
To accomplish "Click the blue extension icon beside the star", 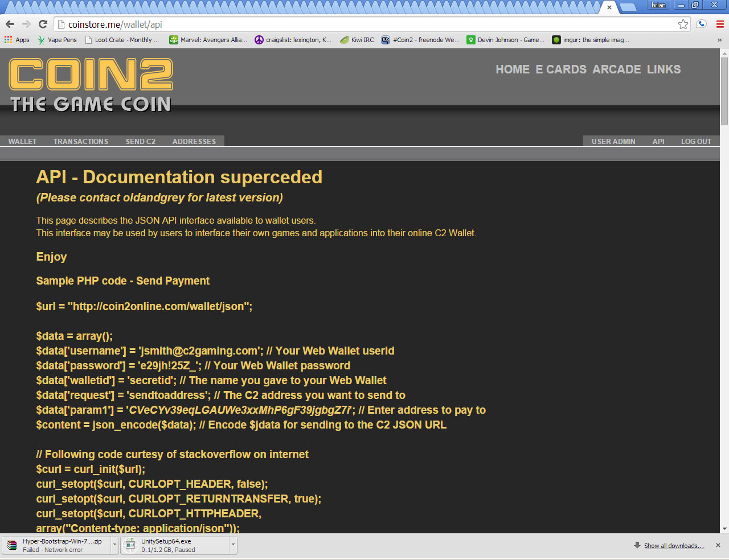I will (702, 24).
